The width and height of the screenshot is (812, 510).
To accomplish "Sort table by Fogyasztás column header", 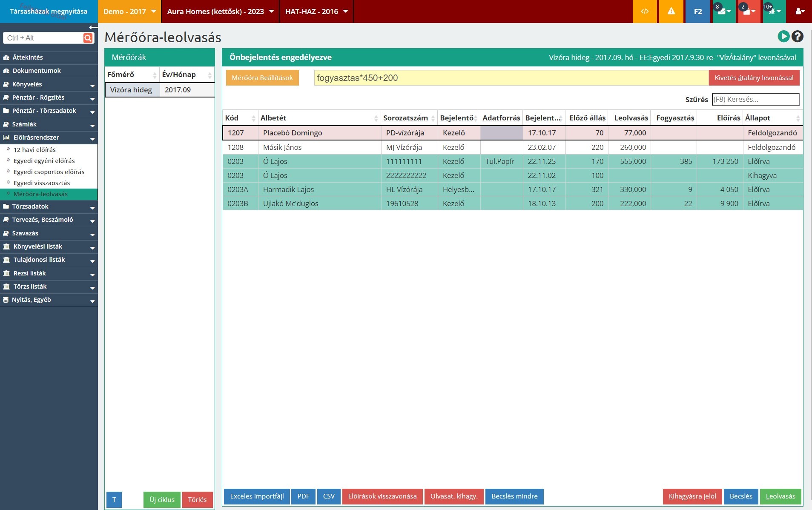I will click(x=675, y=118).
